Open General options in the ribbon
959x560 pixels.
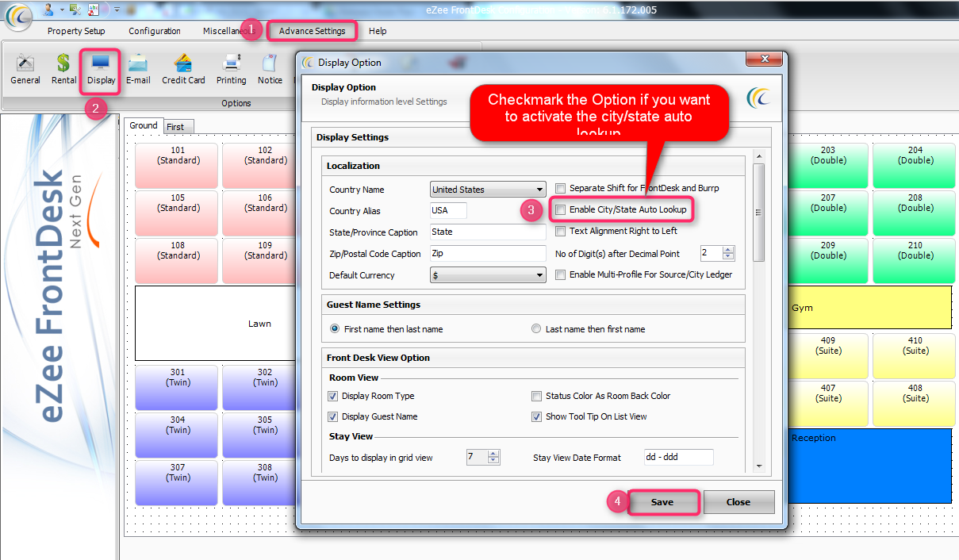pyautogui.click(x=25, y=70)
